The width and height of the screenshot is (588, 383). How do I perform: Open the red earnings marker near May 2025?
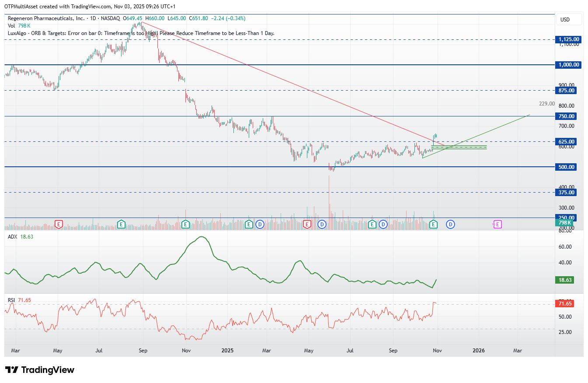pyautogui.click(x=307, y=225)
